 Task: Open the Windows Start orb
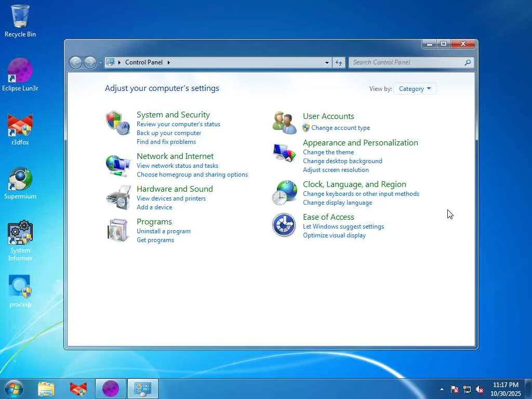[14, 389]
